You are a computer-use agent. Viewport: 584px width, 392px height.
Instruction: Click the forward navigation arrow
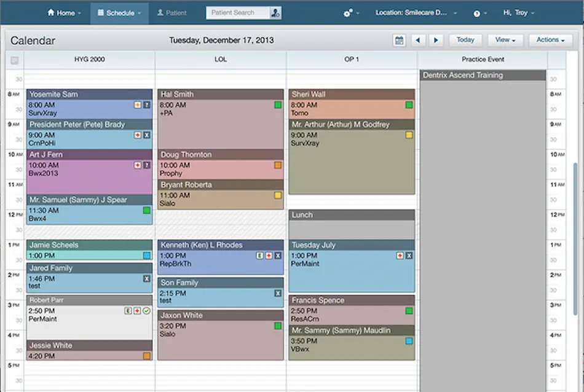pyautogui.click(x=436, y=40)
